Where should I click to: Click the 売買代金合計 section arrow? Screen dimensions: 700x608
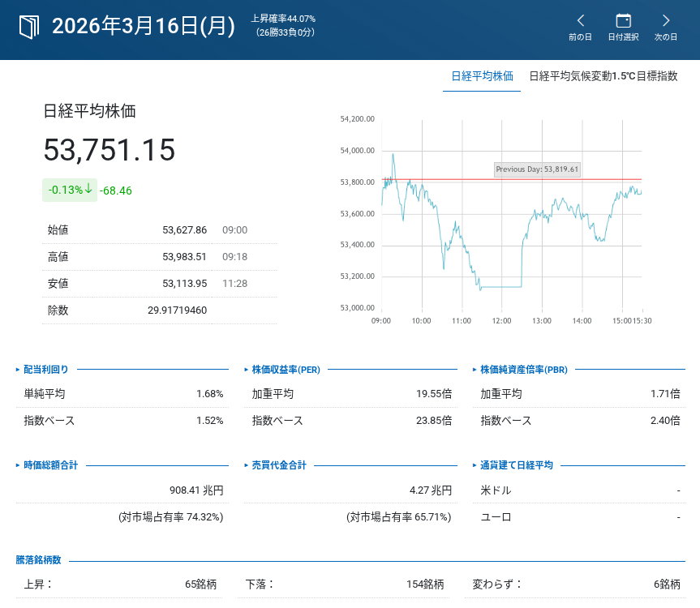click(247, 465)
